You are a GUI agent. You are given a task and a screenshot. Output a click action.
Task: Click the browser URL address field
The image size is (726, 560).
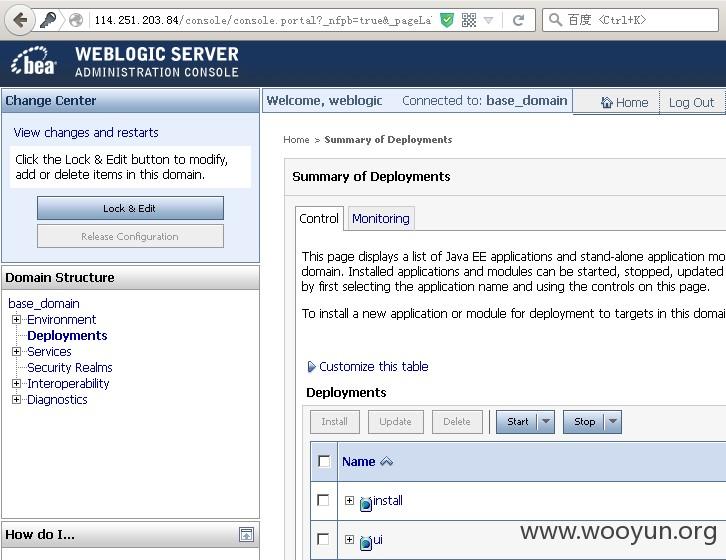point(262,20)
